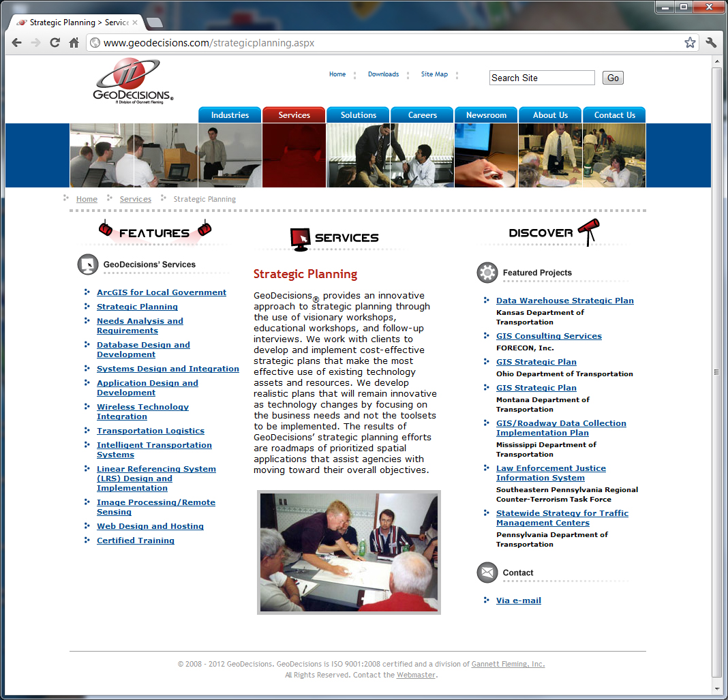Viewport: 728px width, 700px height.
Task: Click the GeoDecisions logo
Action: click(133, 80)
